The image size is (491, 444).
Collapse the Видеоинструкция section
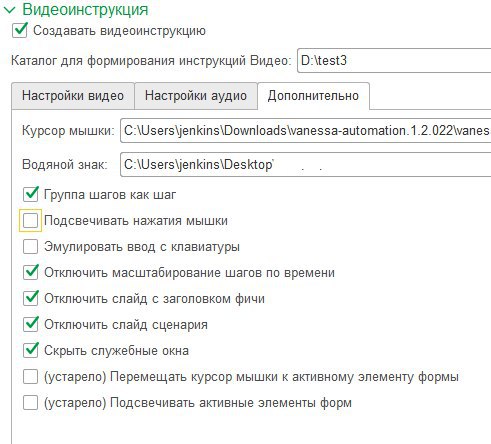[9, 10]
